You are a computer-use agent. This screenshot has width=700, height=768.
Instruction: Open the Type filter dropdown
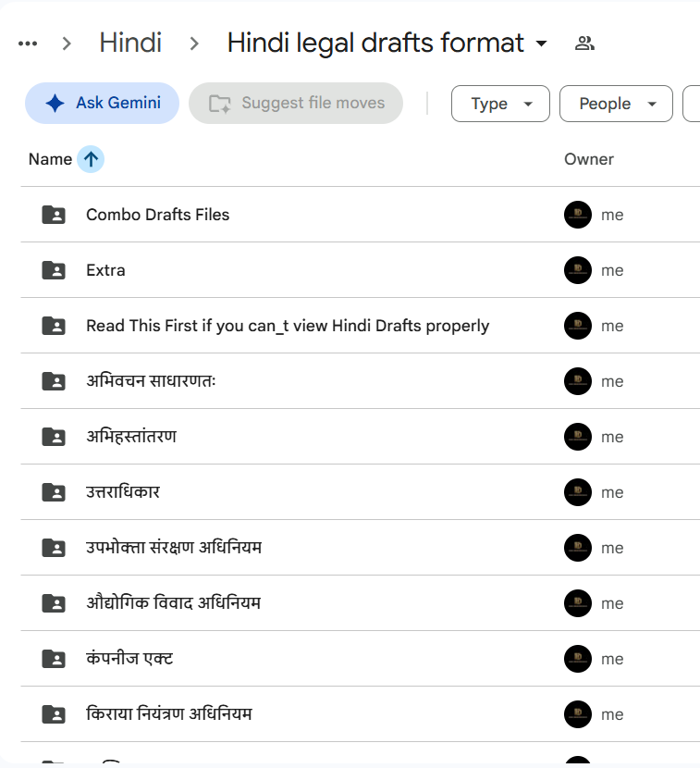coord(500,104)
